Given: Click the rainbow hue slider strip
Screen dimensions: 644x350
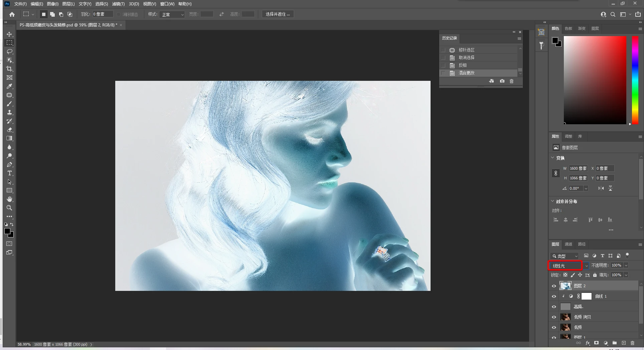Looking at the screenshot, I should (x=635, y=80).
